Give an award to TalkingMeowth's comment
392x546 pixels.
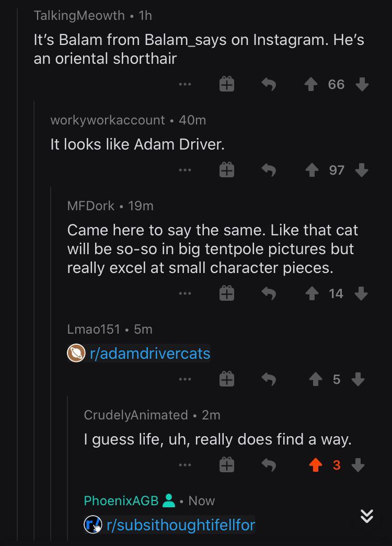(226, 84)
